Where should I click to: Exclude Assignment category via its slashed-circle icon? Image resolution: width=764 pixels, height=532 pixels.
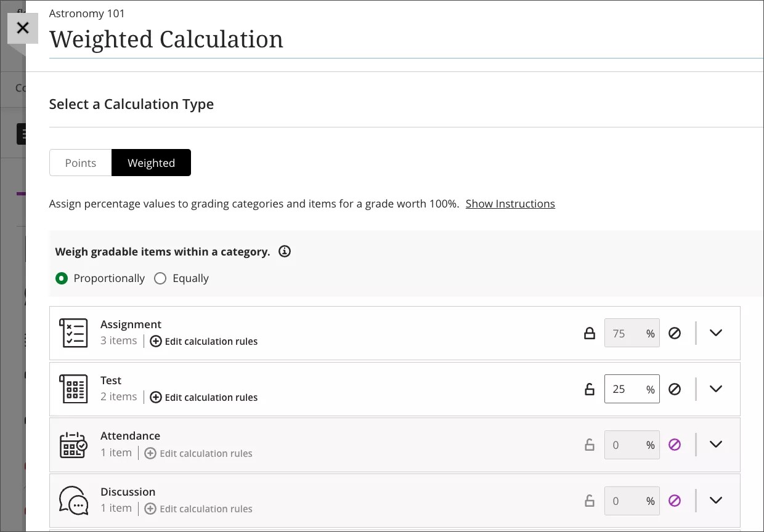(x=675, y=333)
